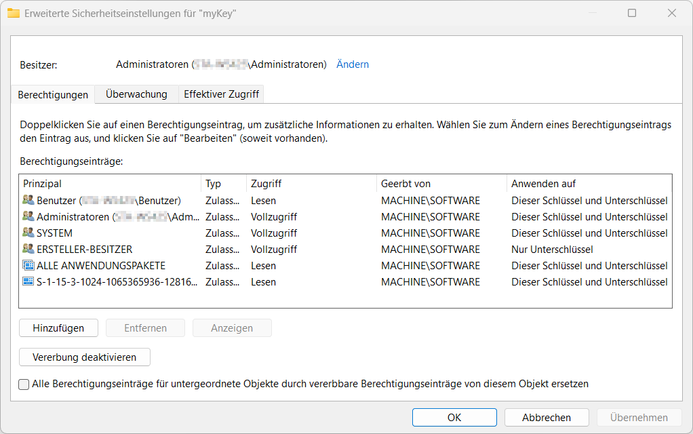Viewport: 693px width, 434px height.
Task: Switch to the Überwachung tab
Action: point(136,94)
